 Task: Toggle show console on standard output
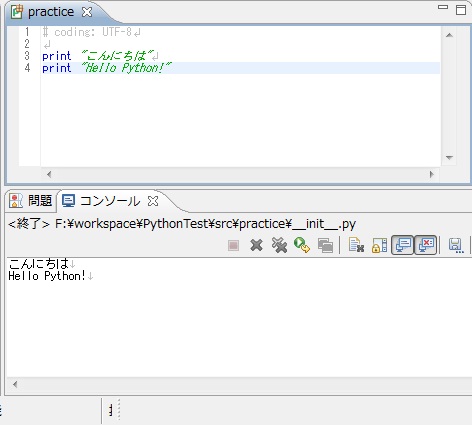tap(403, 245)
